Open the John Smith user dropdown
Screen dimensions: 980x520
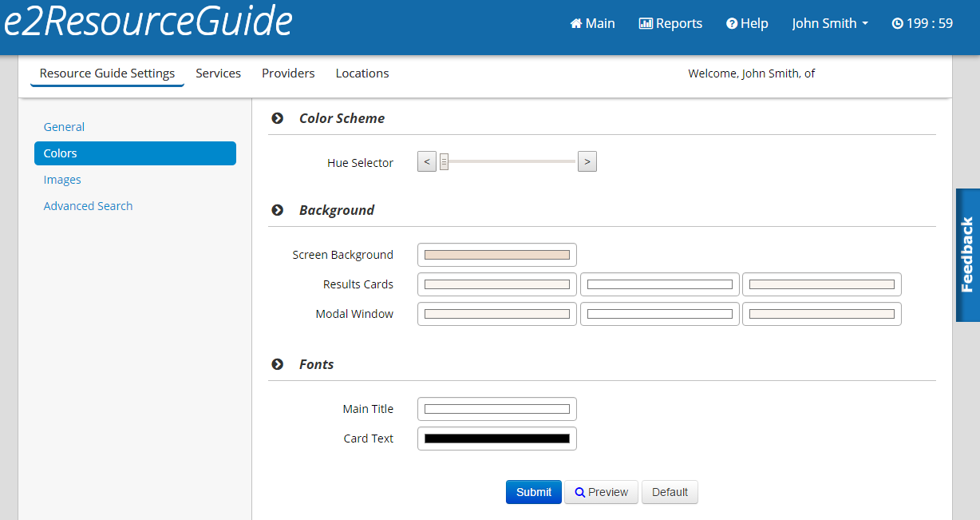tap(829, 24)
